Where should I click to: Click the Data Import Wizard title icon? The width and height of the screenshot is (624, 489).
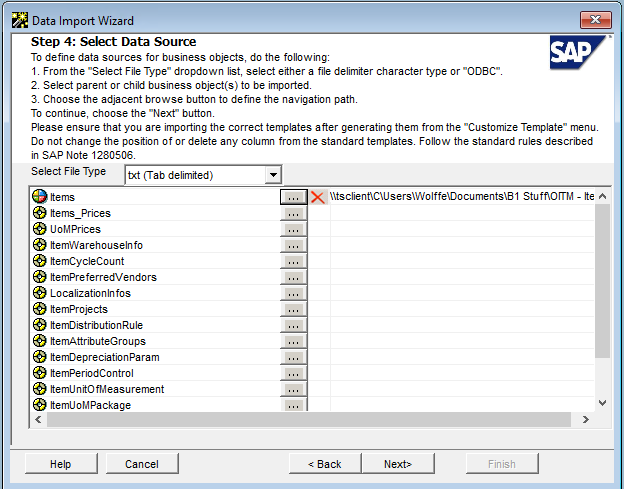coord(20,20)
